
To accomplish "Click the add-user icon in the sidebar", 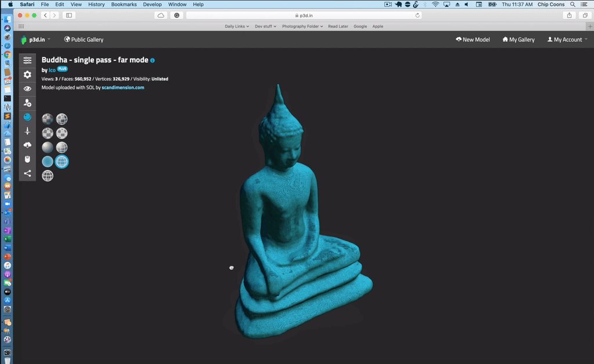I will (x=27, y=103).
